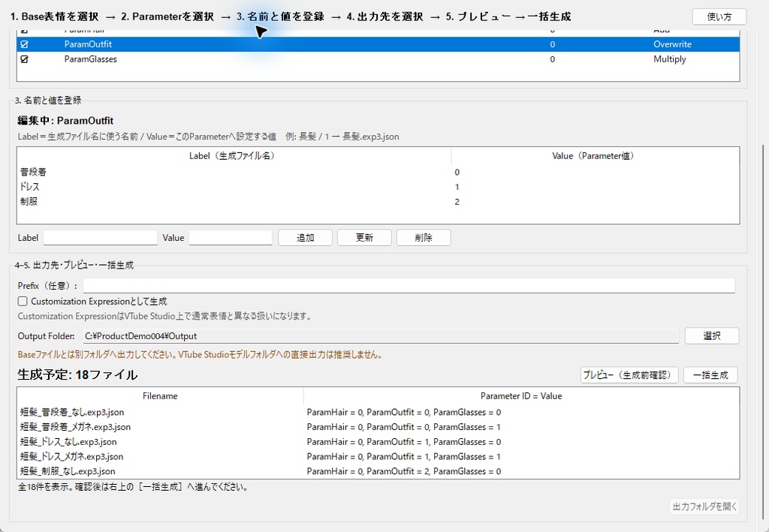
Task: Select the 短髪_普段着_なし.exp3.json row
Action: tap(378, 412)
